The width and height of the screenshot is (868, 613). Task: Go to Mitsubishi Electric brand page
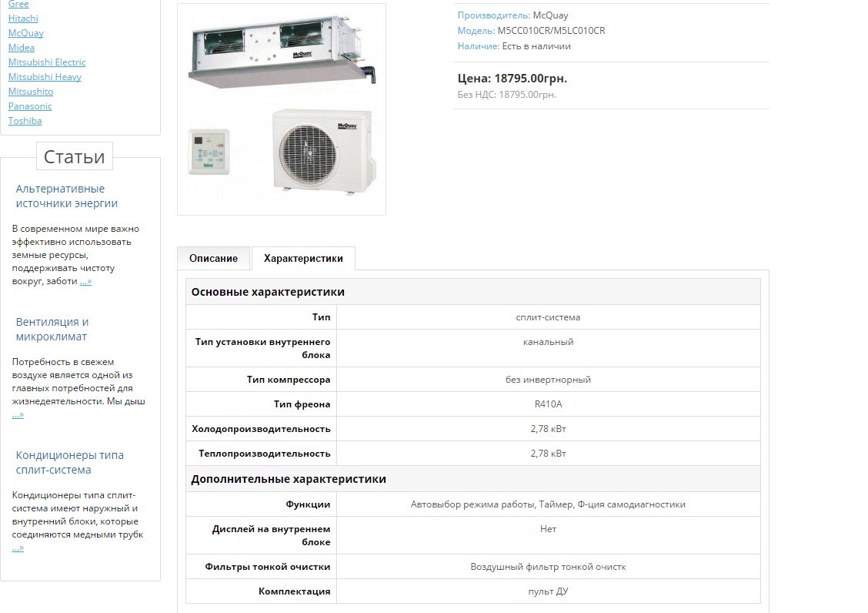46,62
